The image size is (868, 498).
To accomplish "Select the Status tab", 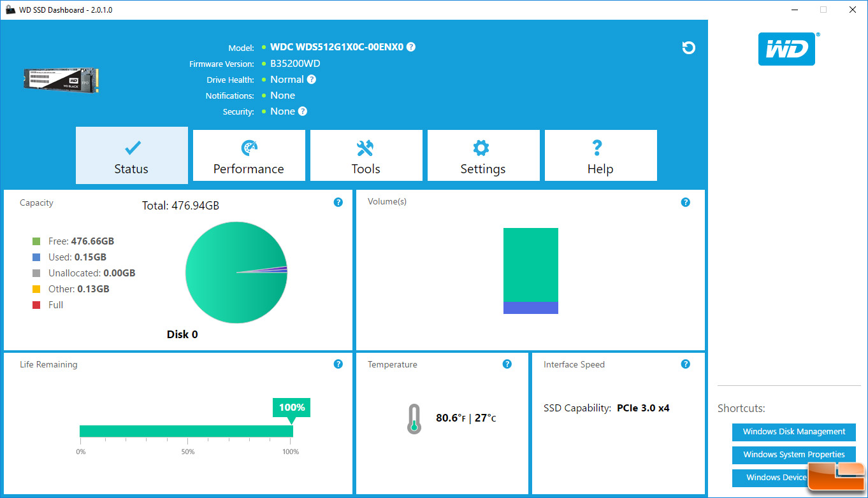I will (x=132, y=155).
